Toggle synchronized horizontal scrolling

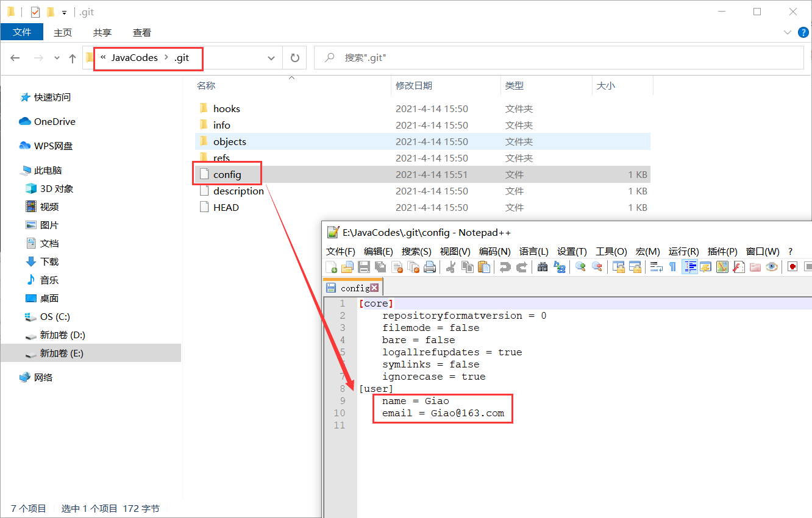point(635,266)
